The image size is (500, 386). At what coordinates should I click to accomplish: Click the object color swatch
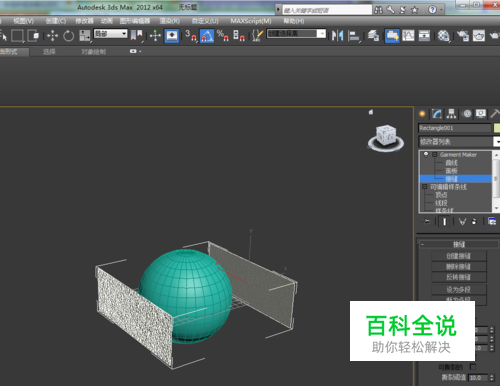pos(497,128)
